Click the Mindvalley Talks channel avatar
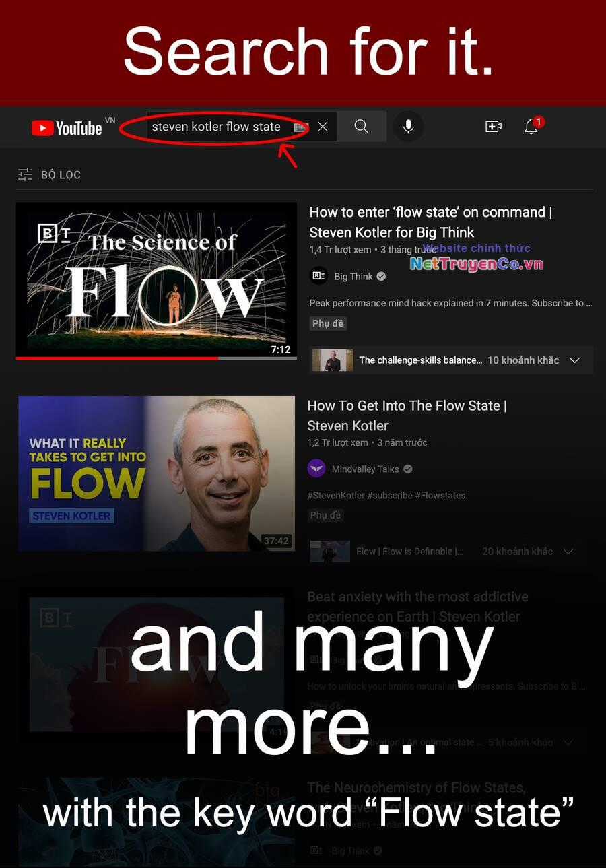The height and width of the screenshot is (868, 606). click(x=316, y=469)
